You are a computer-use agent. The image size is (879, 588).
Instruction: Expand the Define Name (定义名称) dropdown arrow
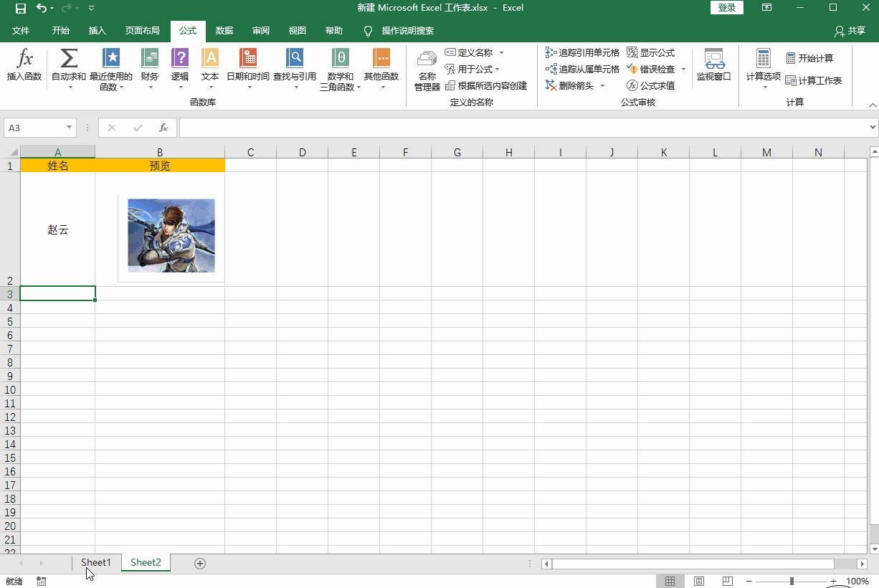point(501,52)
